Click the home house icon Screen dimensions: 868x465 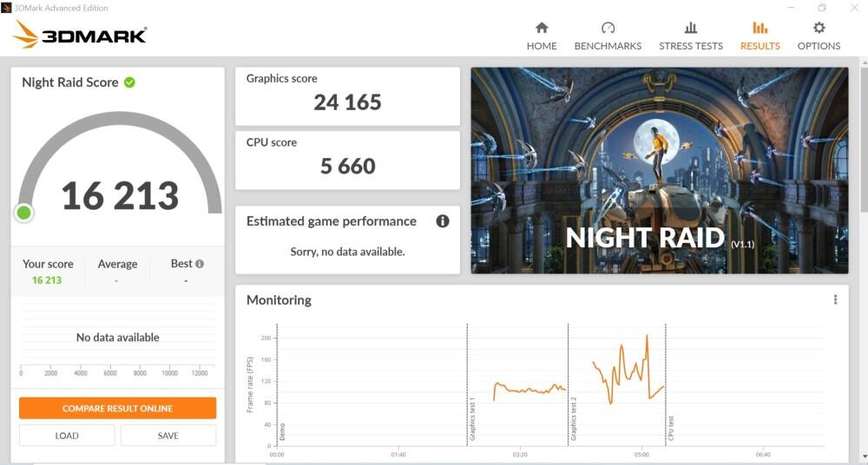point(542,28)
